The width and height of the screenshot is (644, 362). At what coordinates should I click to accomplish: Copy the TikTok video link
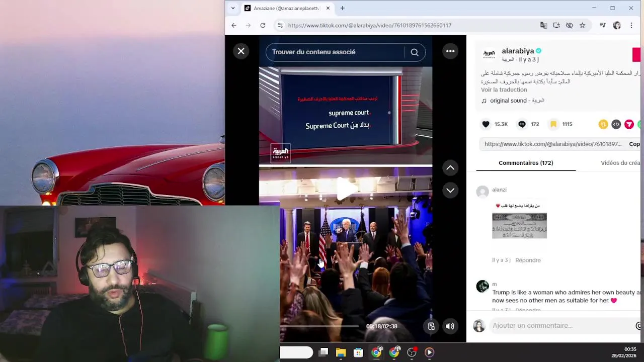point(635,144)
